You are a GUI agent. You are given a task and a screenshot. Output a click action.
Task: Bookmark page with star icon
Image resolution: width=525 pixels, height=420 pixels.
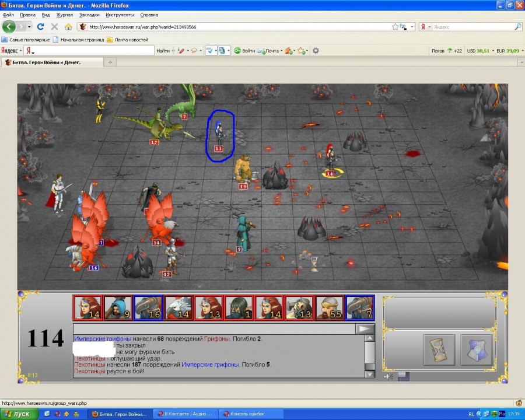coord(395,27)
